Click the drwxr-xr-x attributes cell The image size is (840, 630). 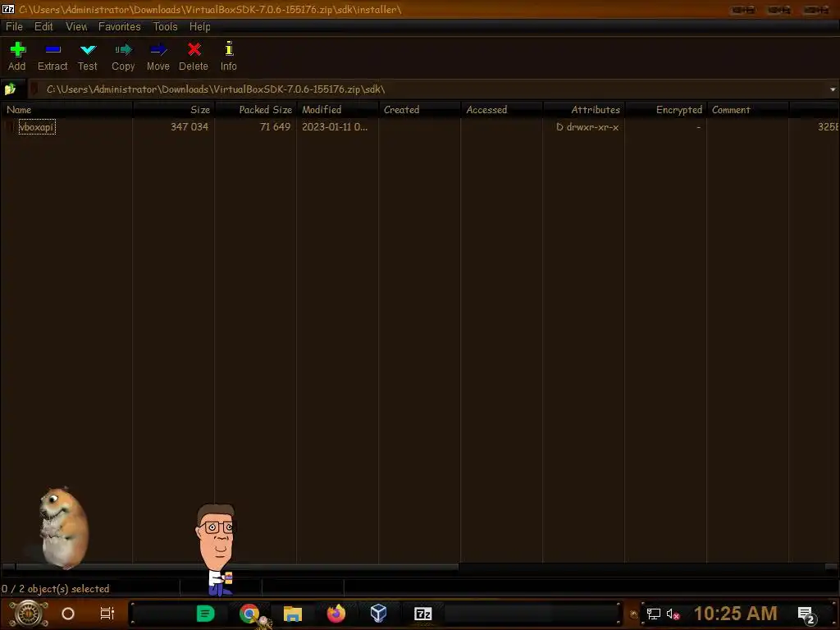587,127
